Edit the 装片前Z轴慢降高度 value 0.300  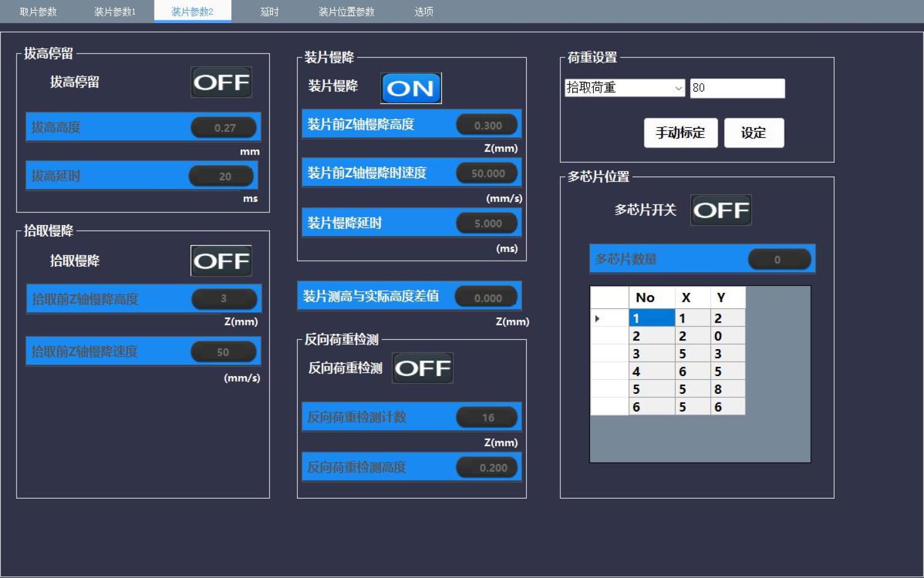(488, 125)
